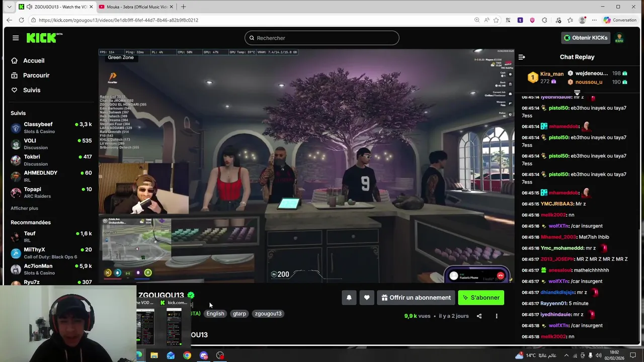Open Windows notification center
644x362 pixels.
633,355
